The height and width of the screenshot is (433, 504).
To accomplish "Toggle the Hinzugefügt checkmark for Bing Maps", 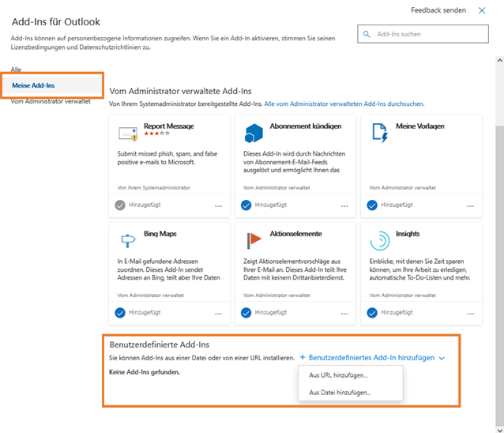I will [x=120, y=313].
